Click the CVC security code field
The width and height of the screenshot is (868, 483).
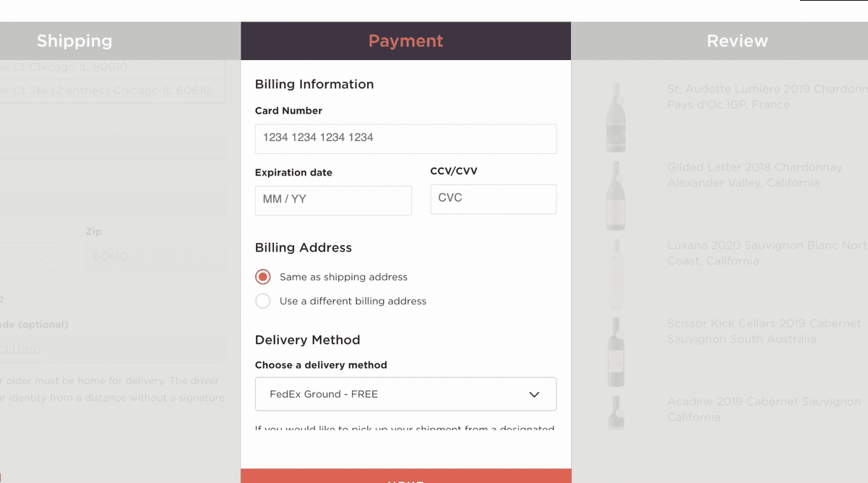pos(493,199)
